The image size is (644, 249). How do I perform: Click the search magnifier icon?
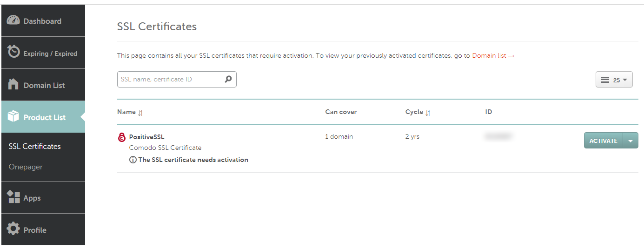(228, 79)
